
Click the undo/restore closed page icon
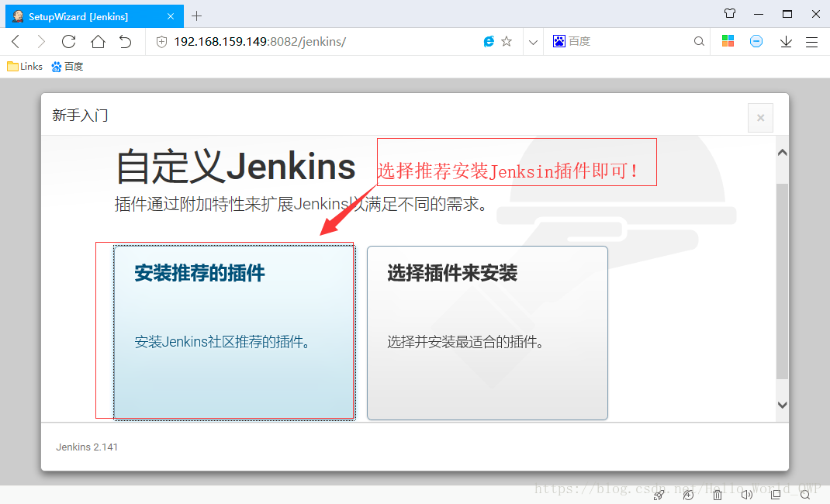tap(126, 41)
